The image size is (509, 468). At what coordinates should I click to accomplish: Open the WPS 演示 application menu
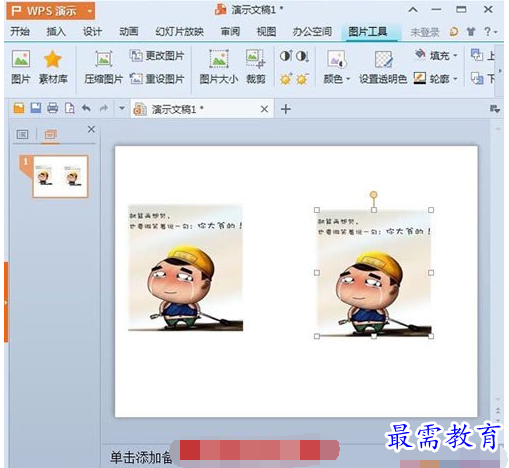[x=50, y=11]
